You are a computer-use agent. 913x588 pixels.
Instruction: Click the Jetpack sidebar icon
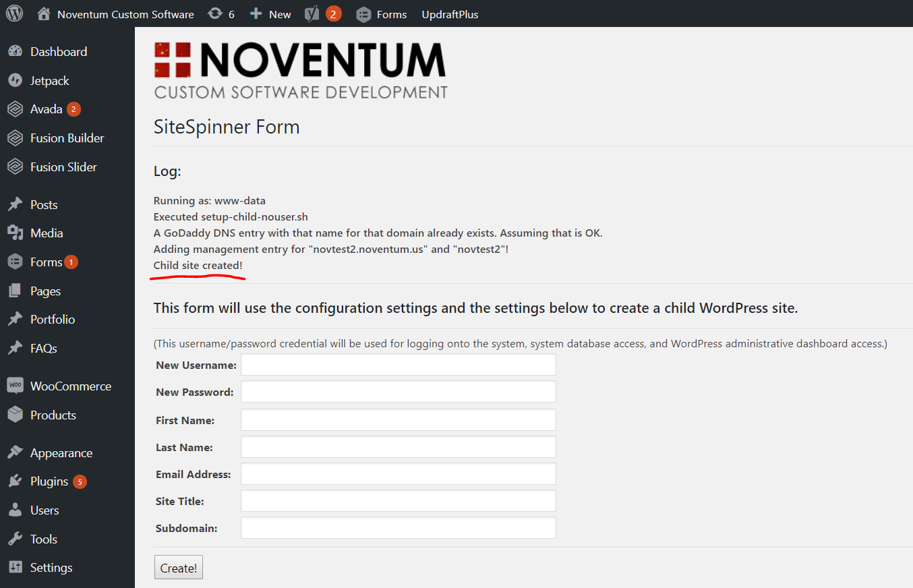[15, 81]
